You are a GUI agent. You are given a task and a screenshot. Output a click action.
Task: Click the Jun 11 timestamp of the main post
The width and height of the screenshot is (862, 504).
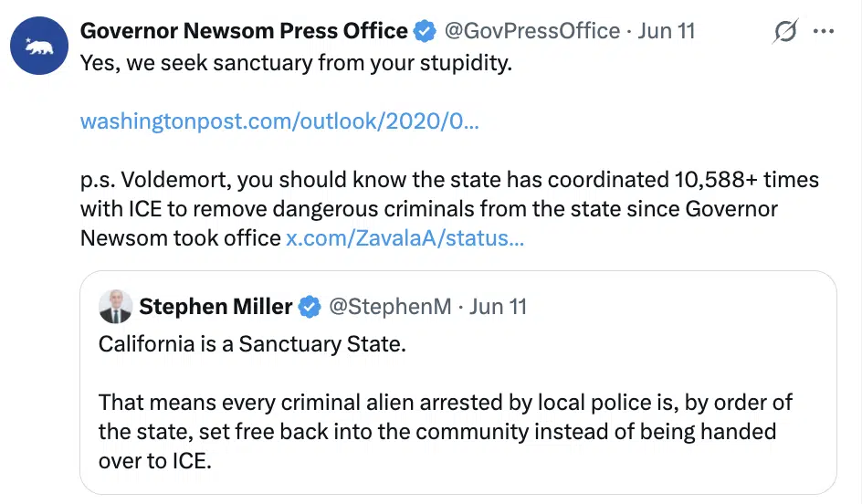[x=667, y=31]
